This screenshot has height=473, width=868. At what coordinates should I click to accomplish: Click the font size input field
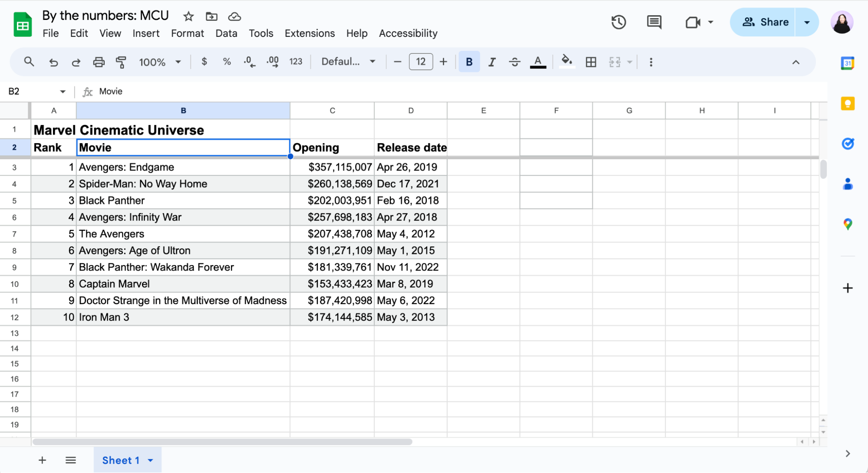coord(420,62)
